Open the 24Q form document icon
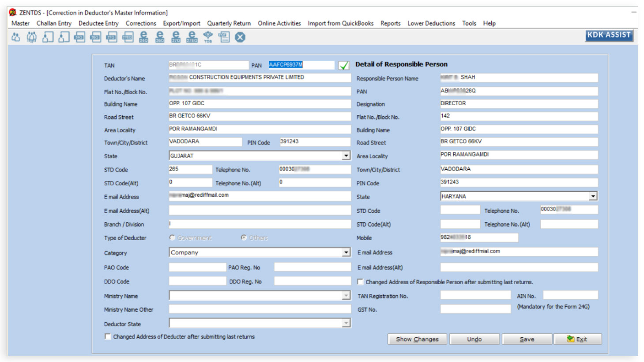This screenshot has width=644, height=362. (x=79, y=37)
